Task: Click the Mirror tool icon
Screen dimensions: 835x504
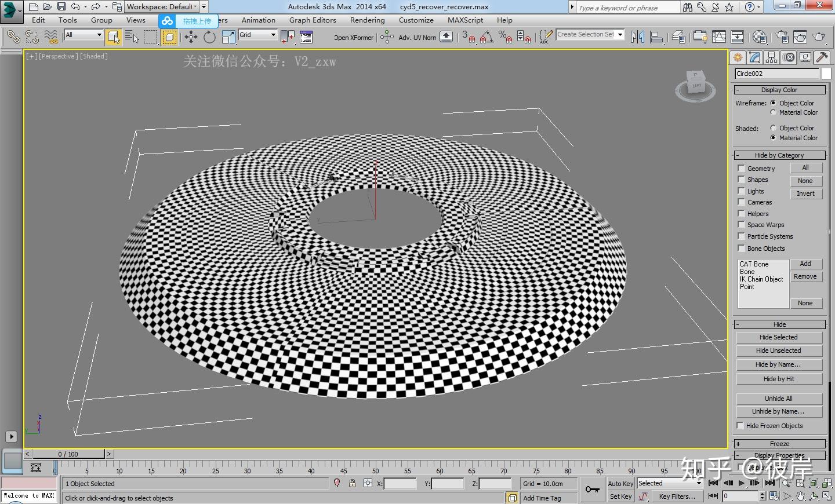Action: coord(637,38)
